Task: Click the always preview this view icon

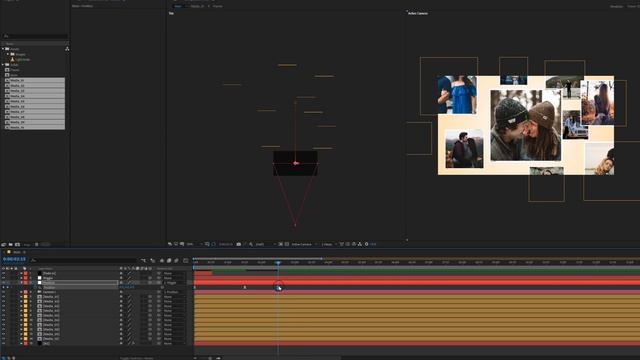Action: [170, 244]
